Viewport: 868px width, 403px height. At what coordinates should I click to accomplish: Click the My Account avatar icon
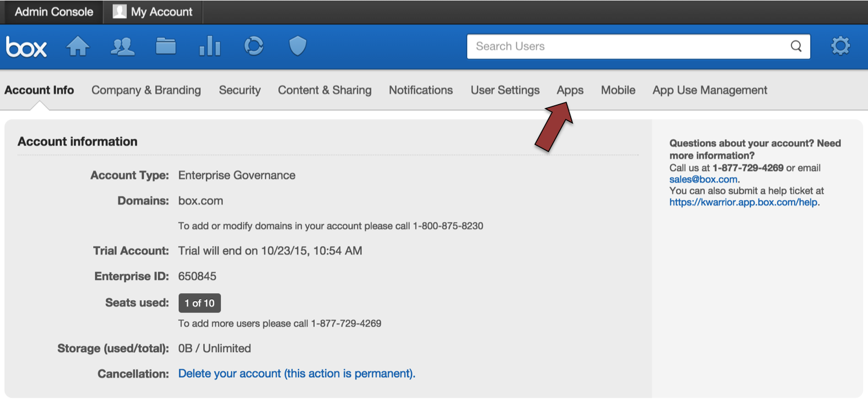coord(119,12)
